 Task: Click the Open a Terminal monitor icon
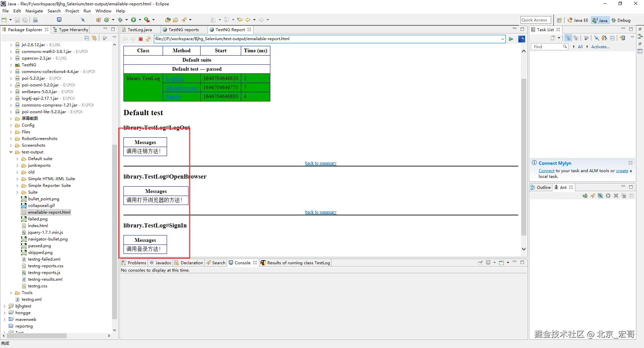tap(59, 20)
